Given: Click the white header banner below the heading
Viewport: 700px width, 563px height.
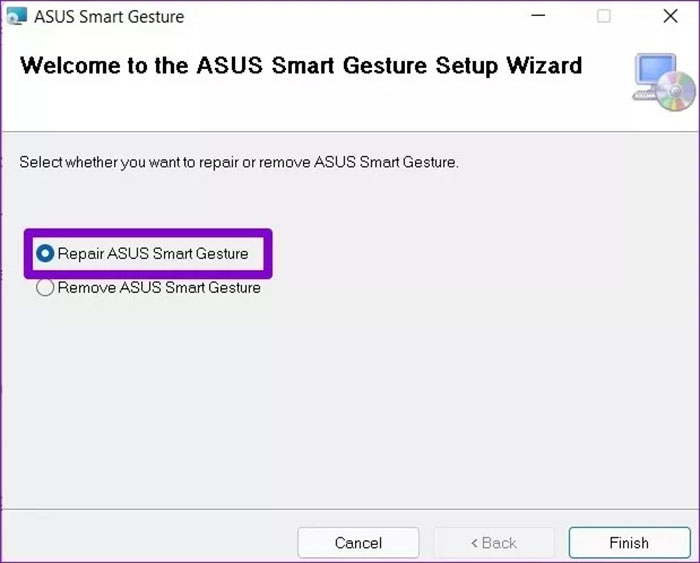Looking at the screenshot, I should tap(300, 110).
